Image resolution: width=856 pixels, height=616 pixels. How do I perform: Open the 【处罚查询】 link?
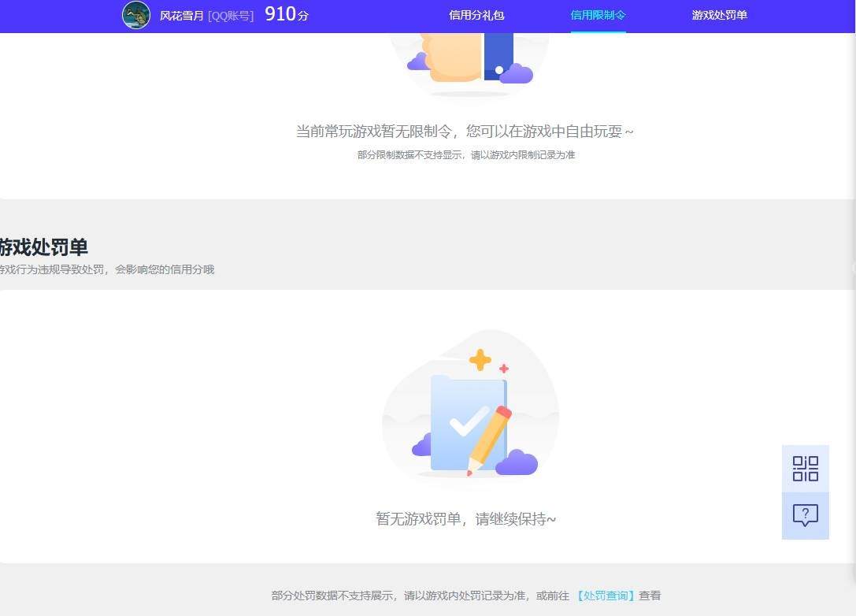coord(606,596)
